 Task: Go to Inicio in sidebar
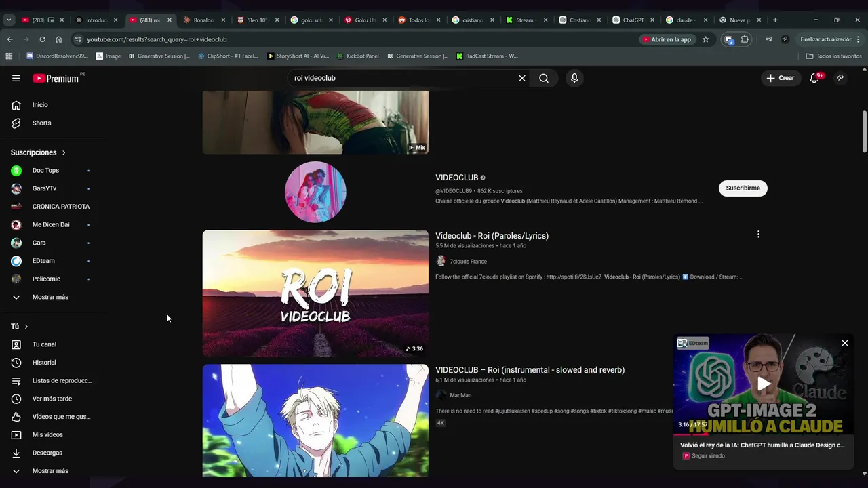click(x=52, y=105)
